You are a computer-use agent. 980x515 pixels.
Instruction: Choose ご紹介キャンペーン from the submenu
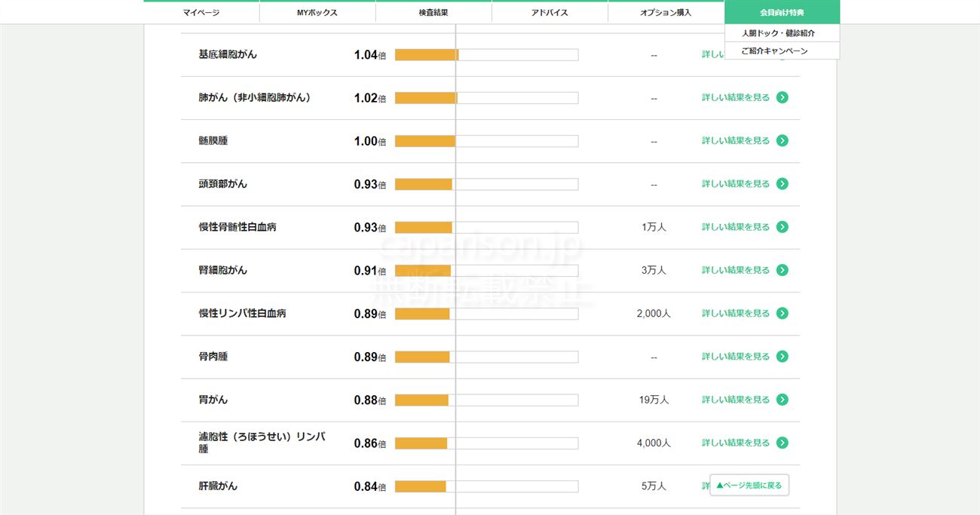[782, 51]
